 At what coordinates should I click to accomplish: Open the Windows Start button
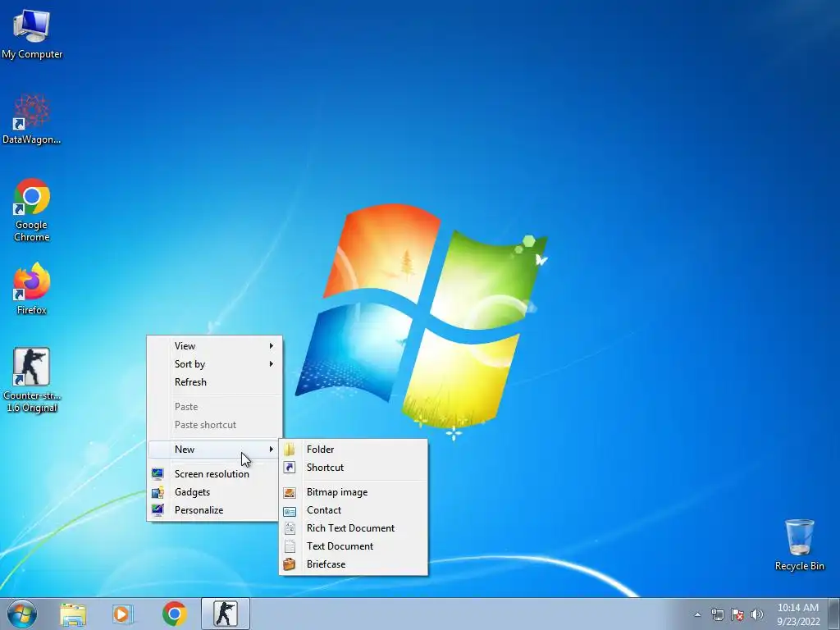21,614
